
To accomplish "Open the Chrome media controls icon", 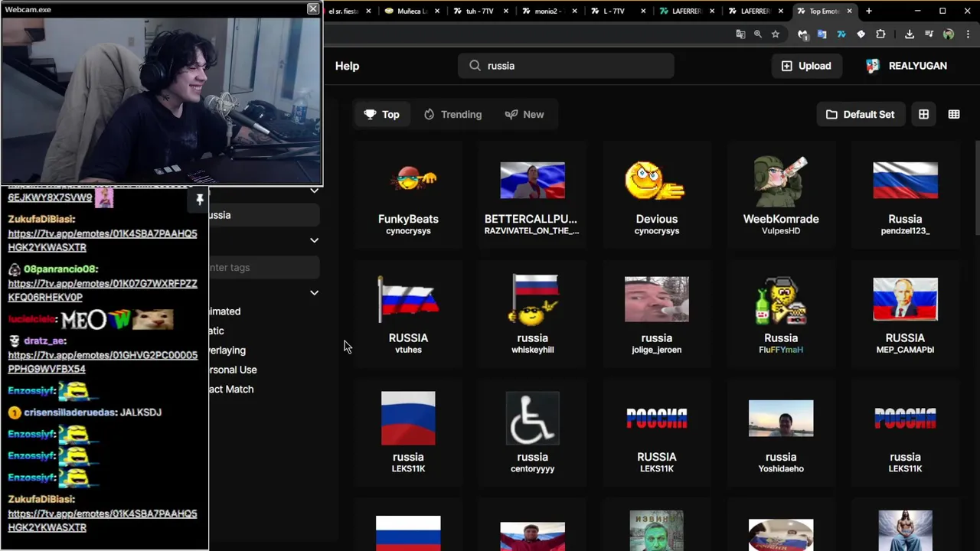I will 929,34.
